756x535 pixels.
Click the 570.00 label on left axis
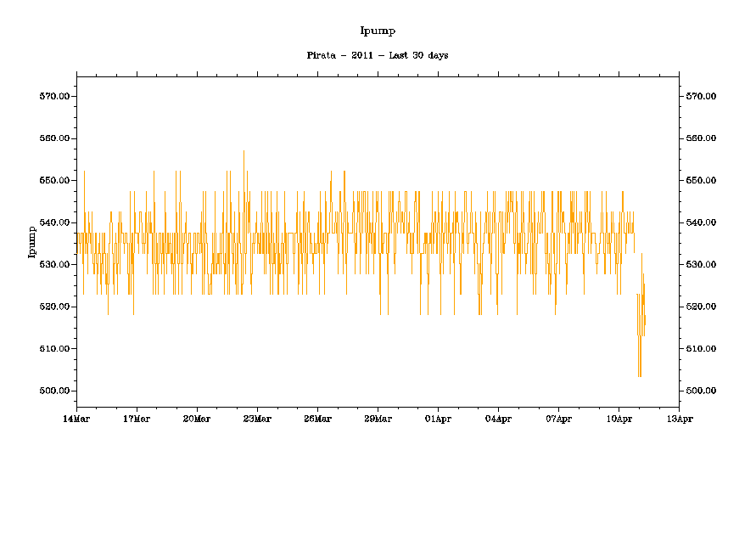click(54, 97)
